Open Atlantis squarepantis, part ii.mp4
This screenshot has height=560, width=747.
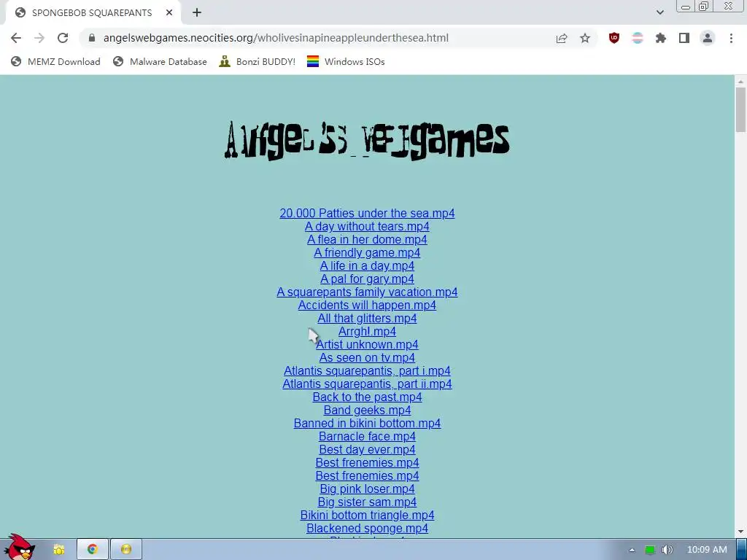367,384
